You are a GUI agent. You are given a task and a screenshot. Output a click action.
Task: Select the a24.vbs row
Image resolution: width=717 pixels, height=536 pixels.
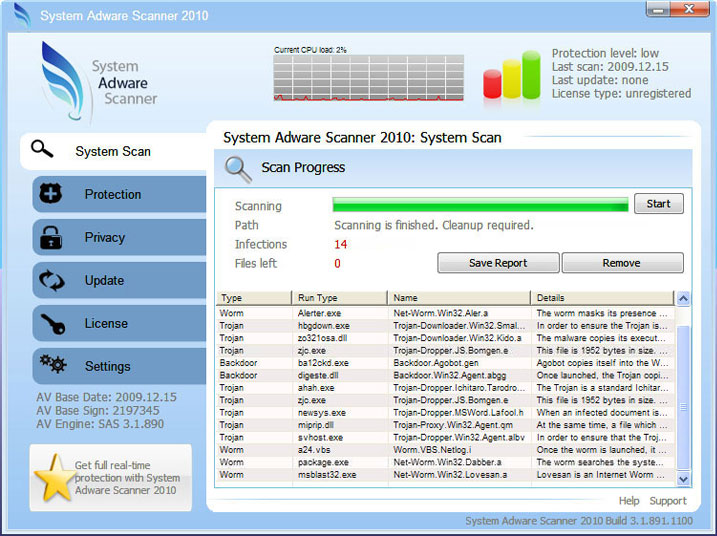pyautogui.click(x=446, y=450)
